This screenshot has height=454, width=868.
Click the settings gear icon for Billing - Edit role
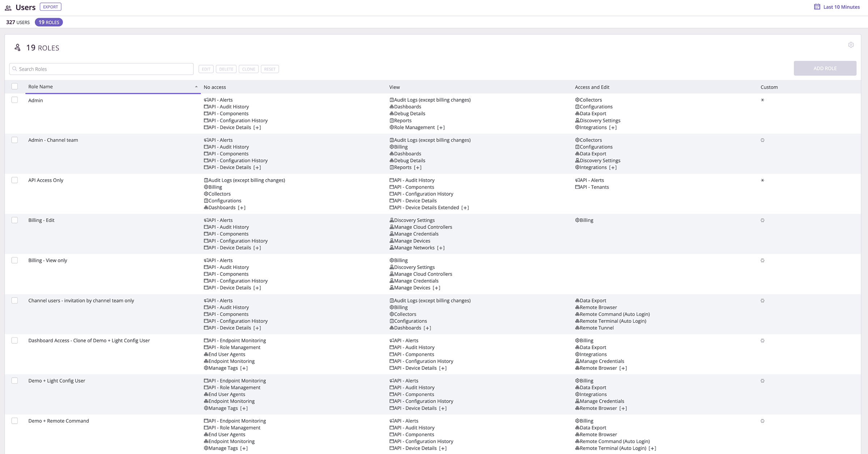pyautogui.click(x=762, y=220)
